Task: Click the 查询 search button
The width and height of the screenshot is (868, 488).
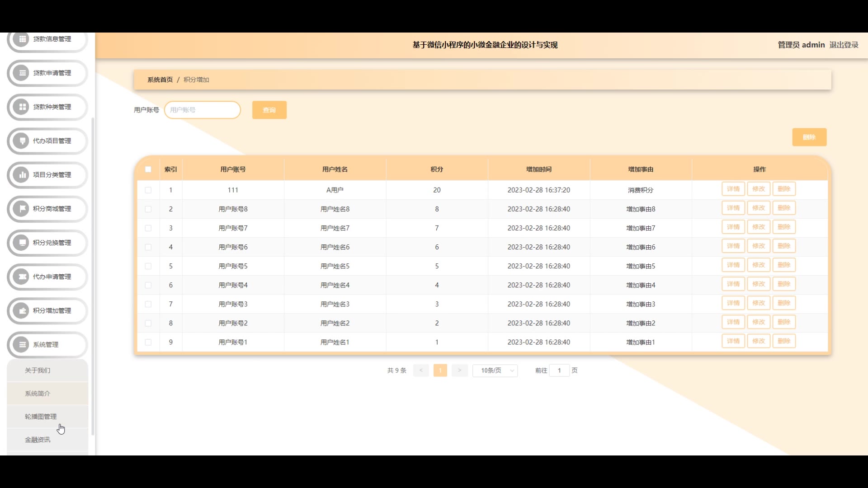Action: [x=269, y=110]
